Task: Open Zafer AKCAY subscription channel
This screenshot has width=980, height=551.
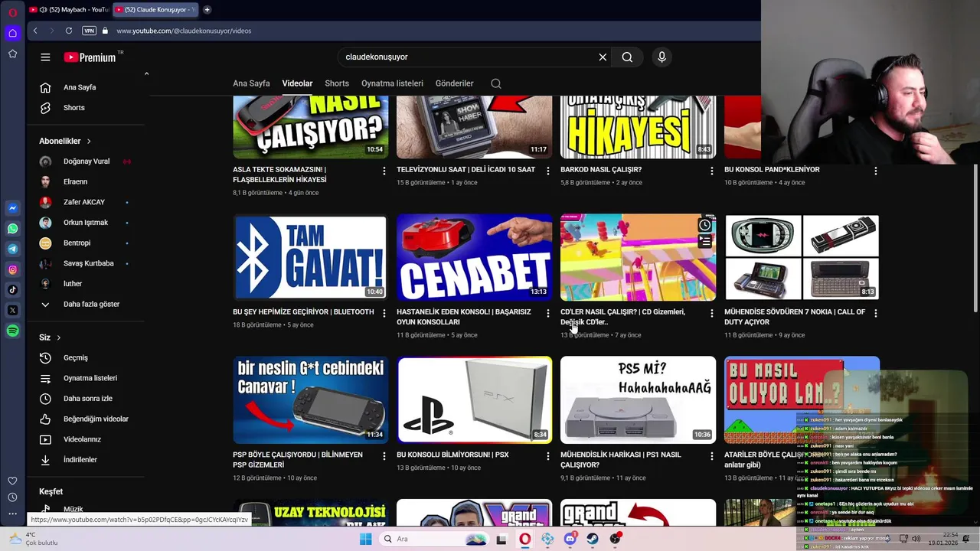Action: (x=84, y=202)
